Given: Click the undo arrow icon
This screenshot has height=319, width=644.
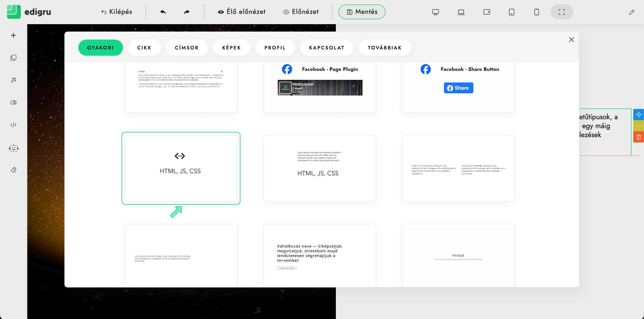Looking at the screenshot, I should tap(163, 12).
